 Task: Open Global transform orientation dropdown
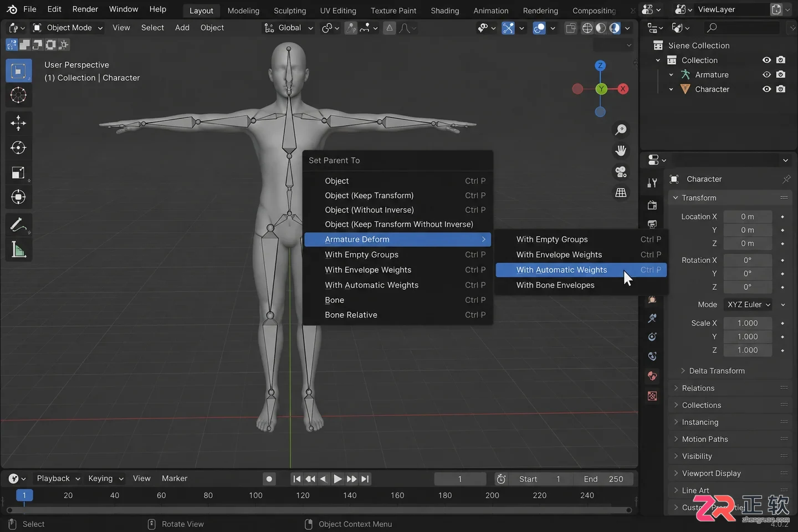[x=289, y=28]
